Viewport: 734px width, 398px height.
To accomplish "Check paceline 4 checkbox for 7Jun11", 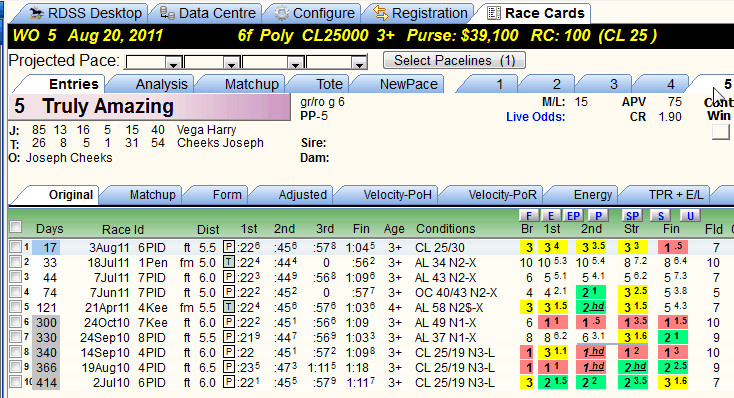I will (x=16, y=292).
